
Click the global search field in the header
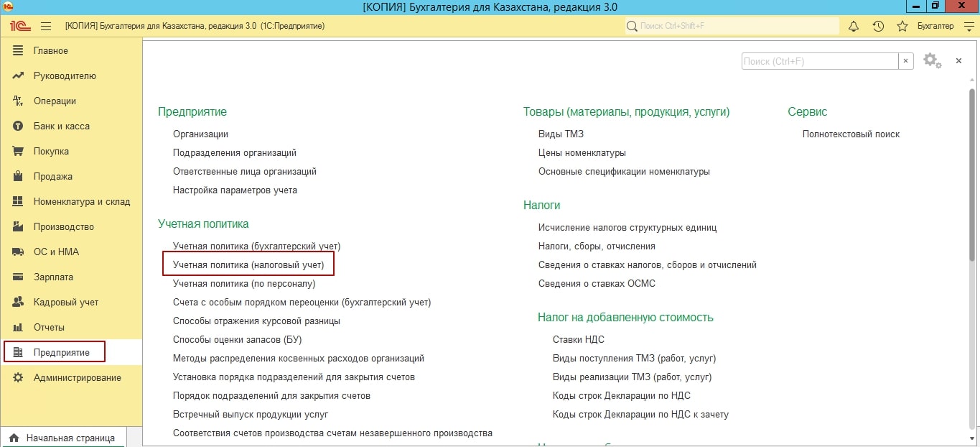click(732, 26)
